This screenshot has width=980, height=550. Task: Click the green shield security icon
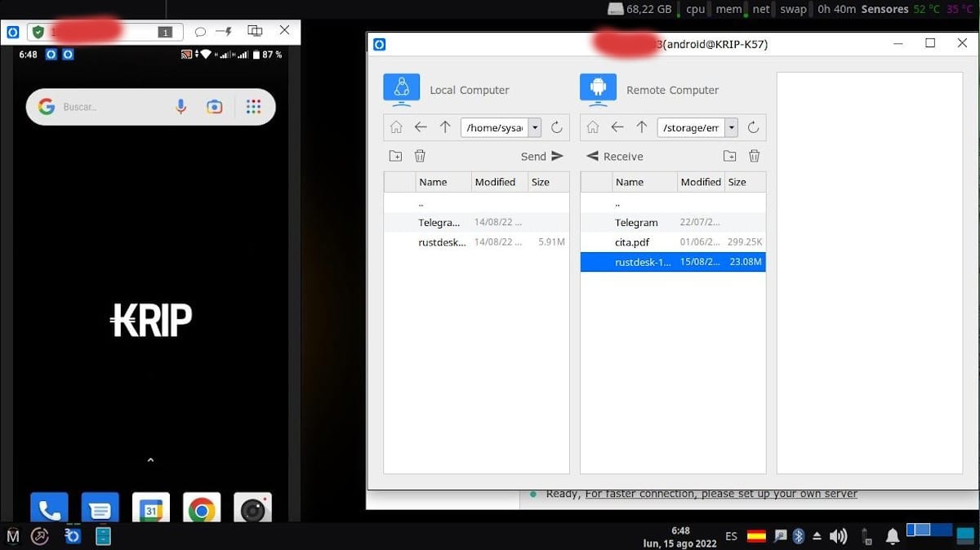pos(38,32)
